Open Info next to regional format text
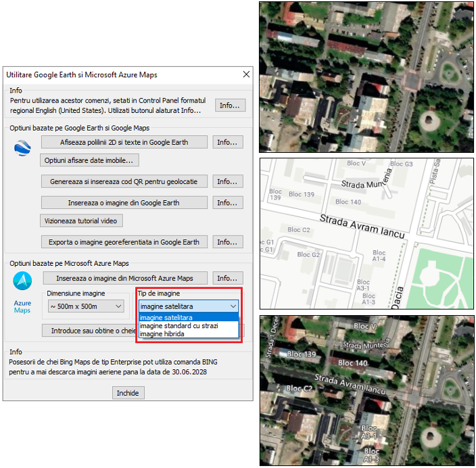Image resolution: width=476 pixels, height=468 pixels. click(x=230, y=106)
